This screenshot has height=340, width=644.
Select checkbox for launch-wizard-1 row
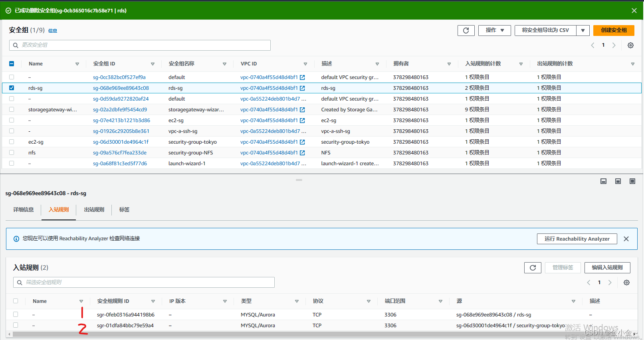point(12,163)
